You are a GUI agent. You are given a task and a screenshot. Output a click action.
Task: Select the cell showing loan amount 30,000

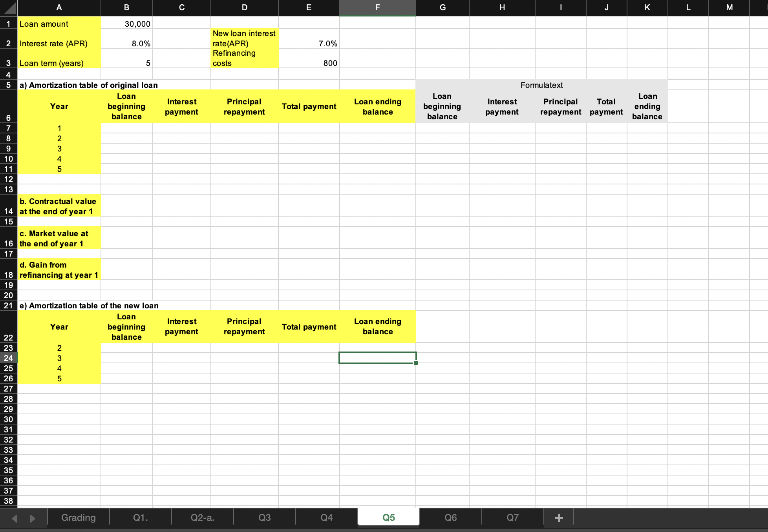126,24
